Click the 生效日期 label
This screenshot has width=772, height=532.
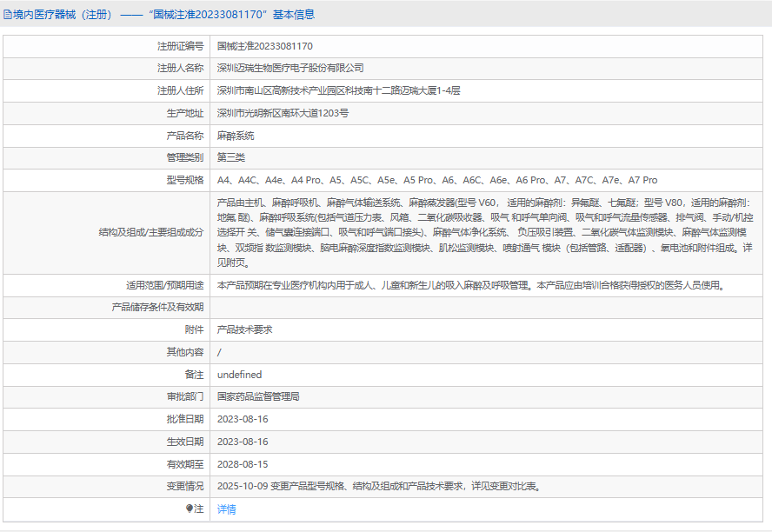point(185,442)
